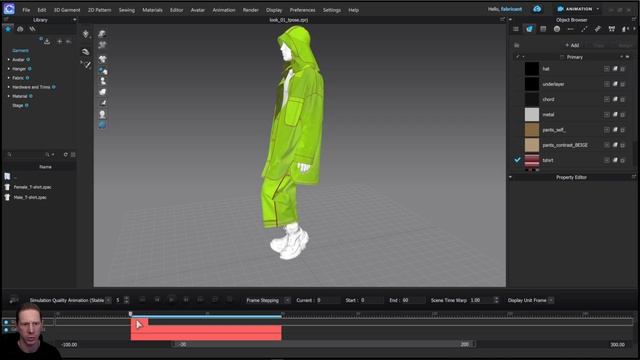Click the Animation editor icon in the timeline bar
The height and width of the screenshot is (360, 640).
[x=13, y=300]
